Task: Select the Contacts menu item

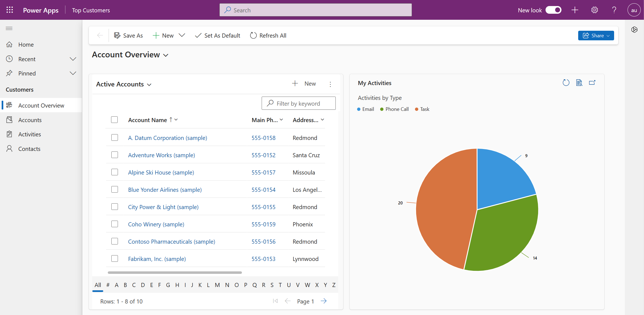Action: [x=29, y=148]
